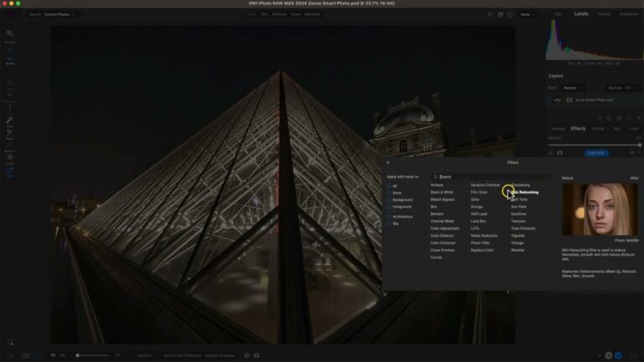Choose the Noise Reduction filter
The width and height of the screenshot is (644, 362).
(484, 235)
